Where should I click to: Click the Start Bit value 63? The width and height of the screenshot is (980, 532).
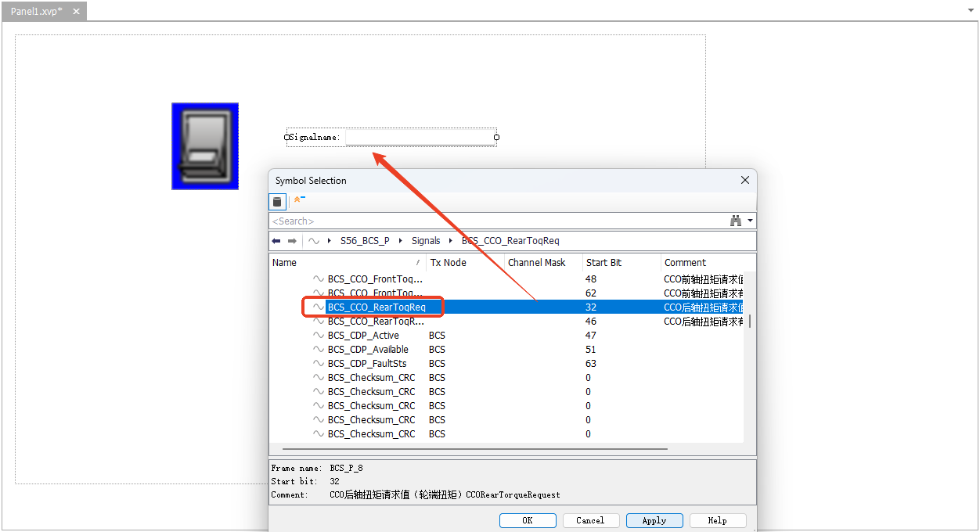tap(591, 364)
